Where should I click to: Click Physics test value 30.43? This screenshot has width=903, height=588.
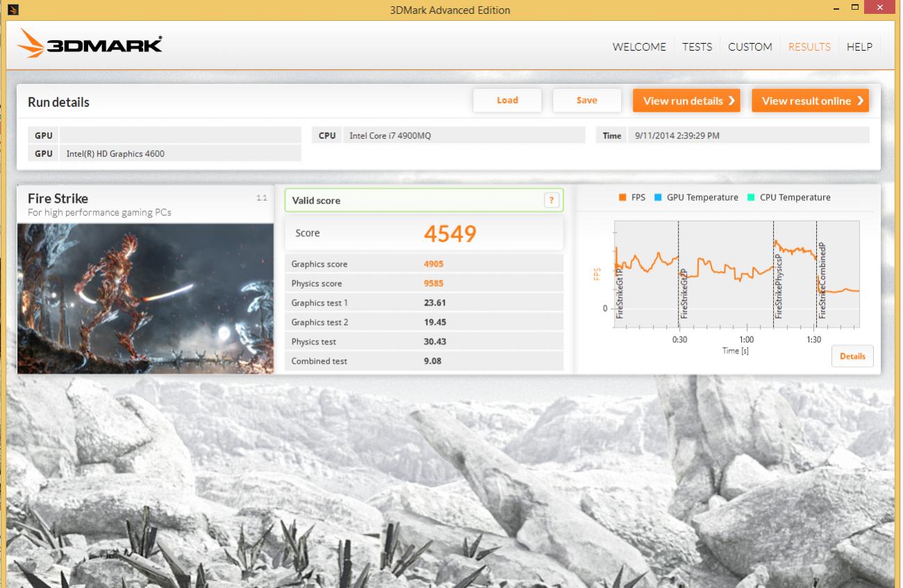(x=435, y=342)
